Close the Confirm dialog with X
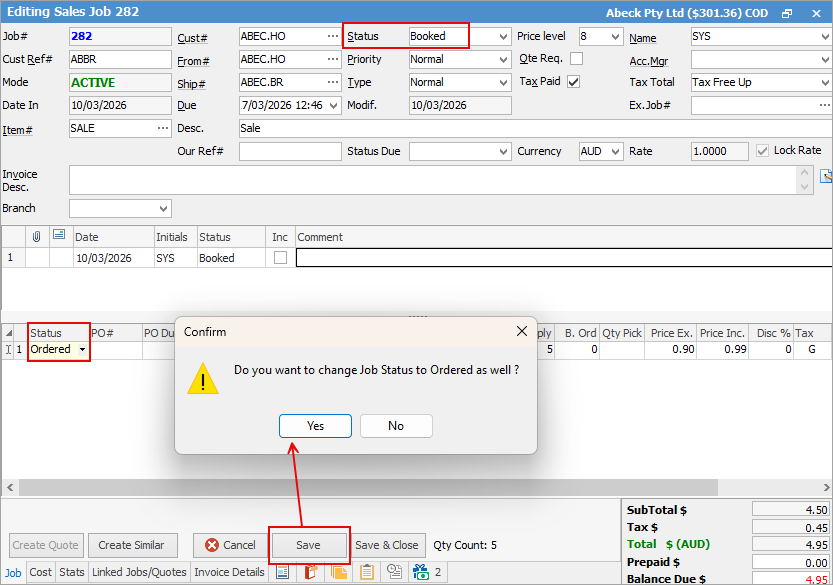Screen dimensions: 833x585 [522, 332]
